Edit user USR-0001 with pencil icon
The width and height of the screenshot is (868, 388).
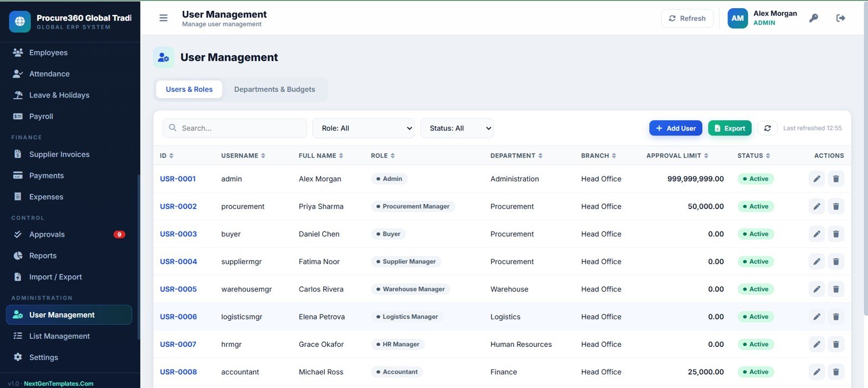tap(816, 179)
